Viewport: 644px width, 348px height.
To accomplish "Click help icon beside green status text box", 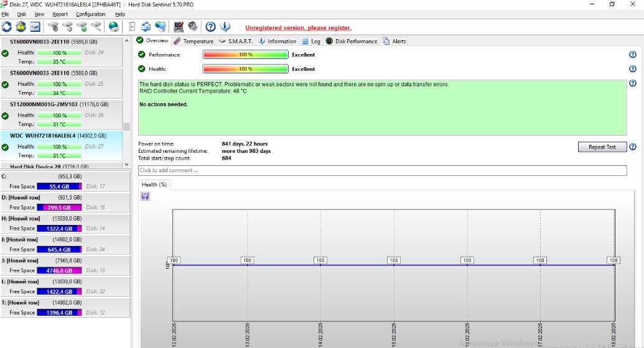I will (633, 83).
